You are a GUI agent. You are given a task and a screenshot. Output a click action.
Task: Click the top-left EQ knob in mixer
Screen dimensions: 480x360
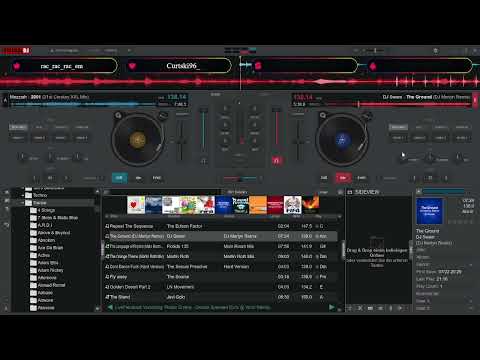point(225,109)
